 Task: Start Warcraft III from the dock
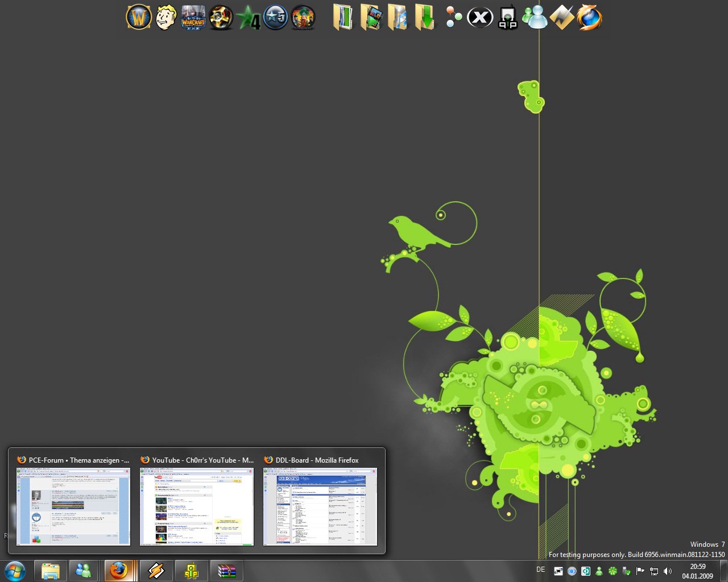193,18
